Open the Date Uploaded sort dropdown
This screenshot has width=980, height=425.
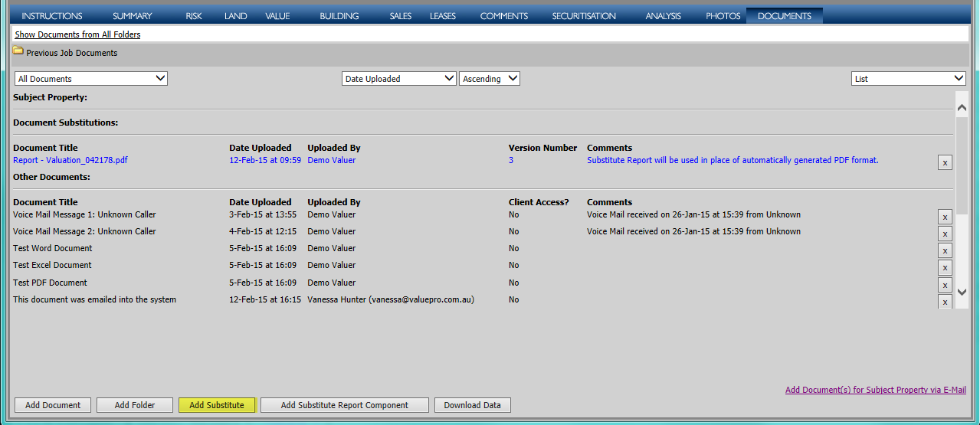399,78
